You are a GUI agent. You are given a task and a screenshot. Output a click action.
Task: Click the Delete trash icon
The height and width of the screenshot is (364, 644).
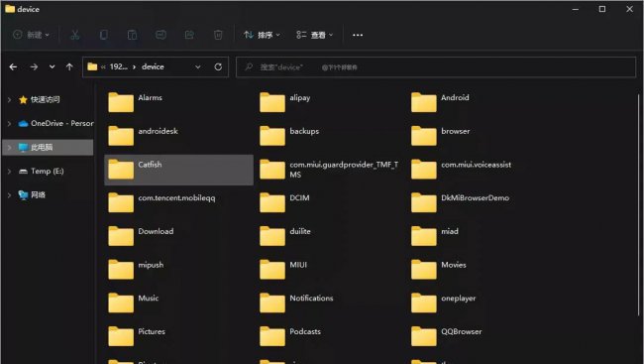coord(218,35)
